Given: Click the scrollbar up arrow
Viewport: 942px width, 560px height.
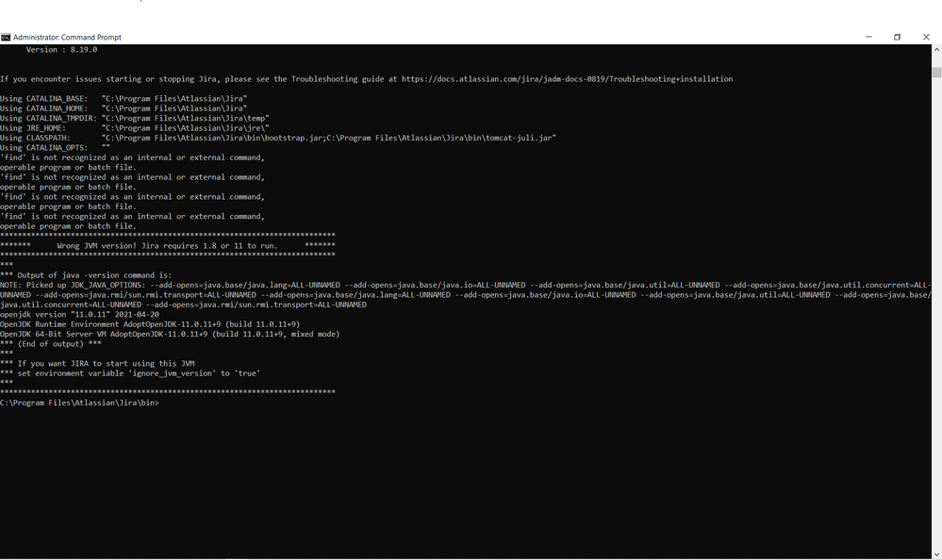Looking at the screenshot, I should (x=935, y=47).
